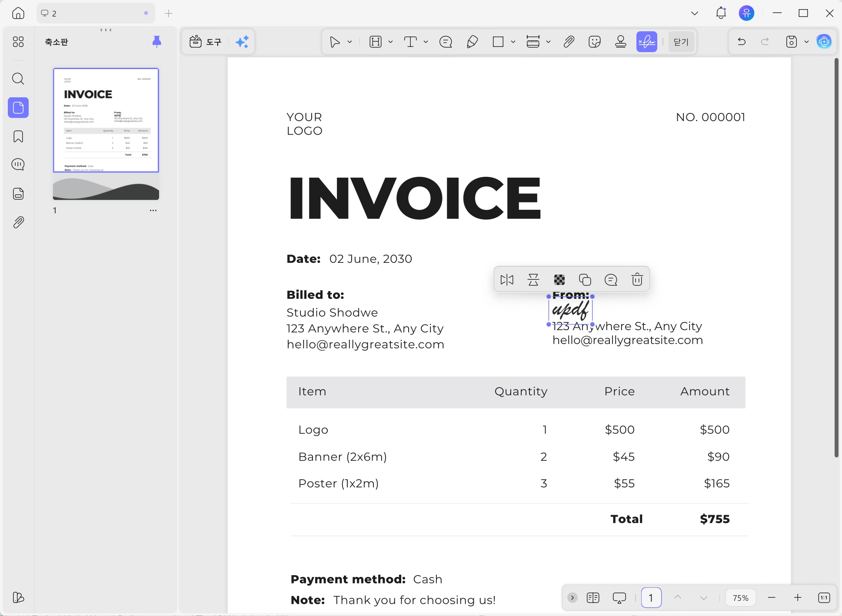The width and height of the screenshot is (842, 616).
Task: Select the attachment paperclip tool in toolbar
Action: click(569, 42)
